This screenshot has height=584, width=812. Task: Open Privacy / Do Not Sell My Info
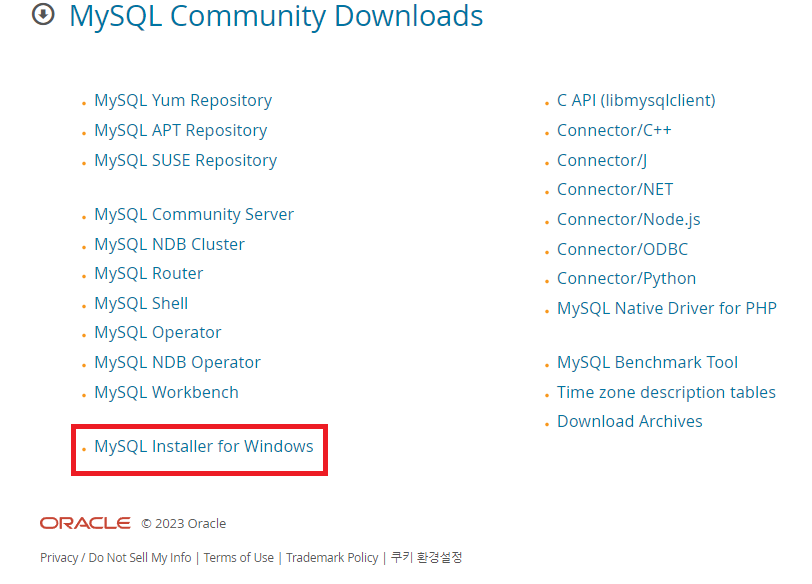click(x=115, y=558)
